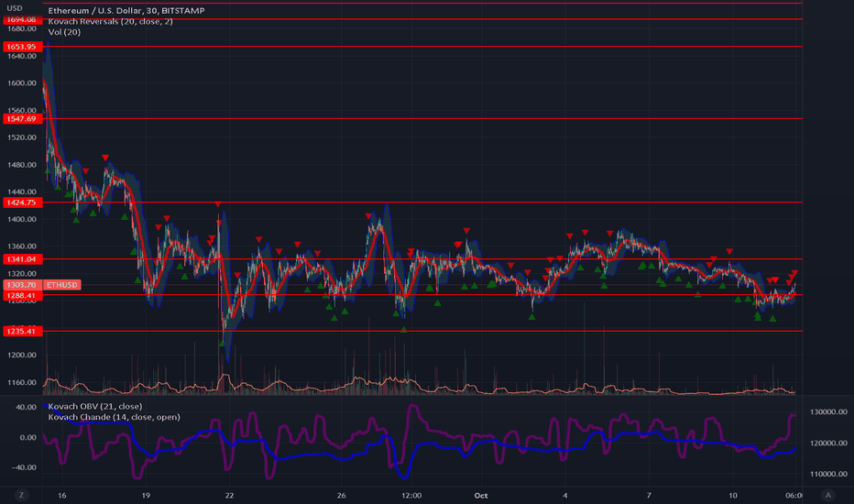This screenshot has height=504, width=854.
Task: Click the Z timezone button
Action: 21,495
